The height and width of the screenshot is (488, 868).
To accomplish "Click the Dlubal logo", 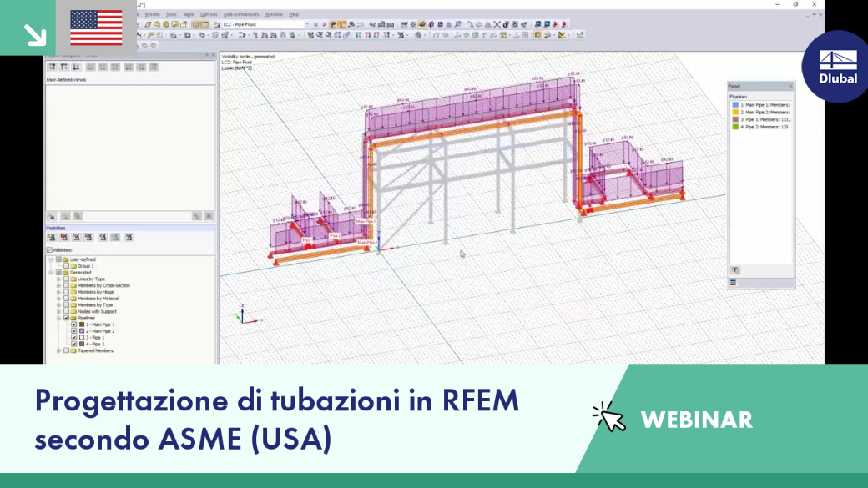I will click(x=838, y=67).
